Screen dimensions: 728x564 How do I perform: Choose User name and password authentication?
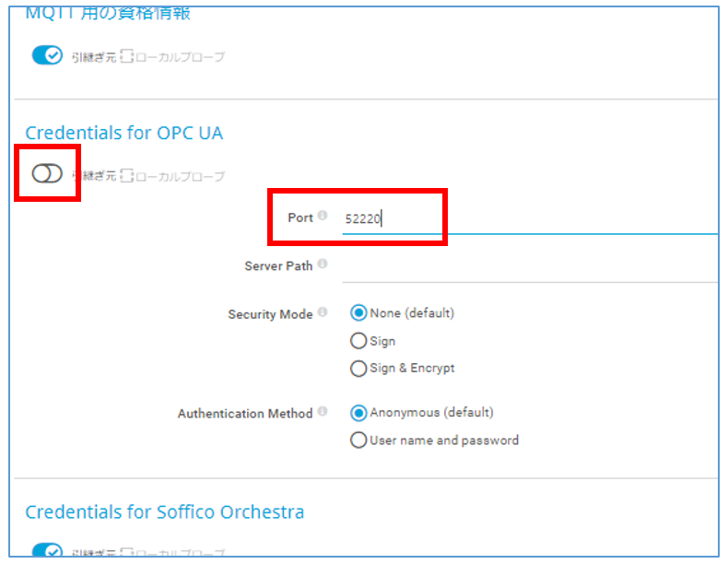pyautogui.click(x=358, y=441)
